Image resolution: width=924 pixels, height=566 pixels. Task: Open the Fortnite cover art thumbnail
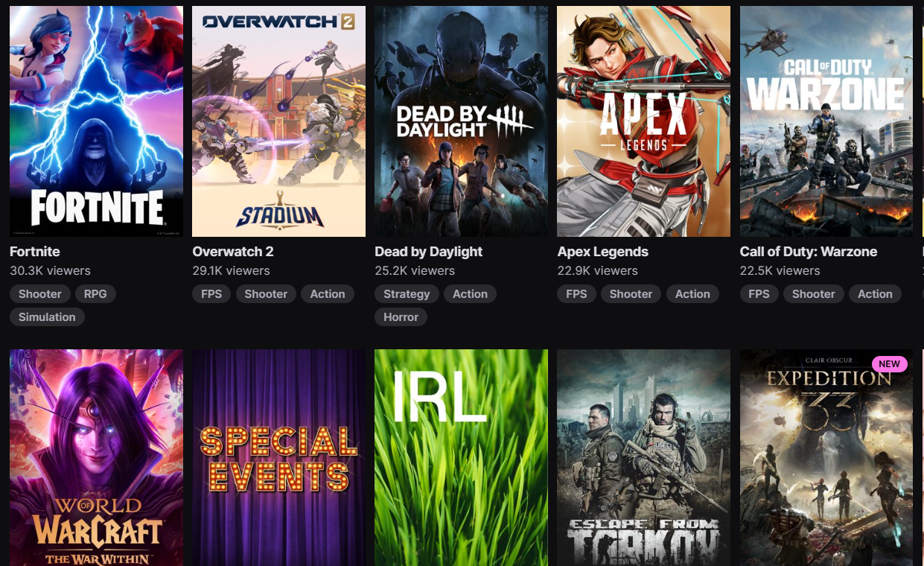pos(96,121)
